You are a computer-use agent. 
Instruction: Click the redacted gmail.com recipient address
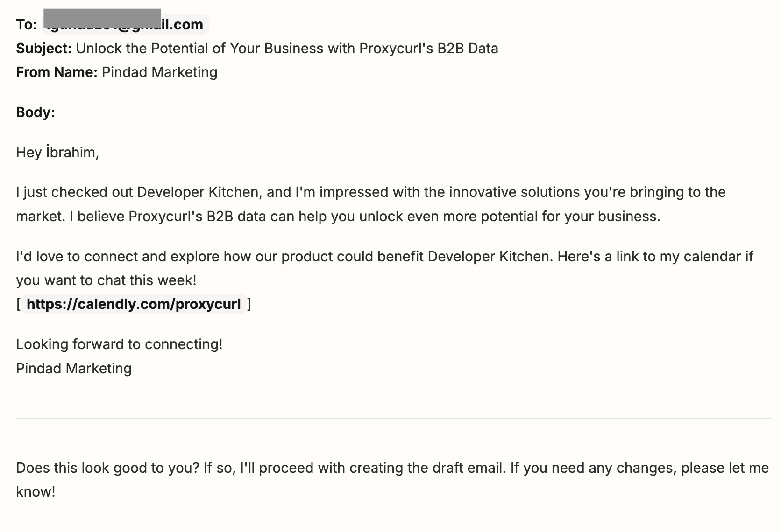click(125, 23)
